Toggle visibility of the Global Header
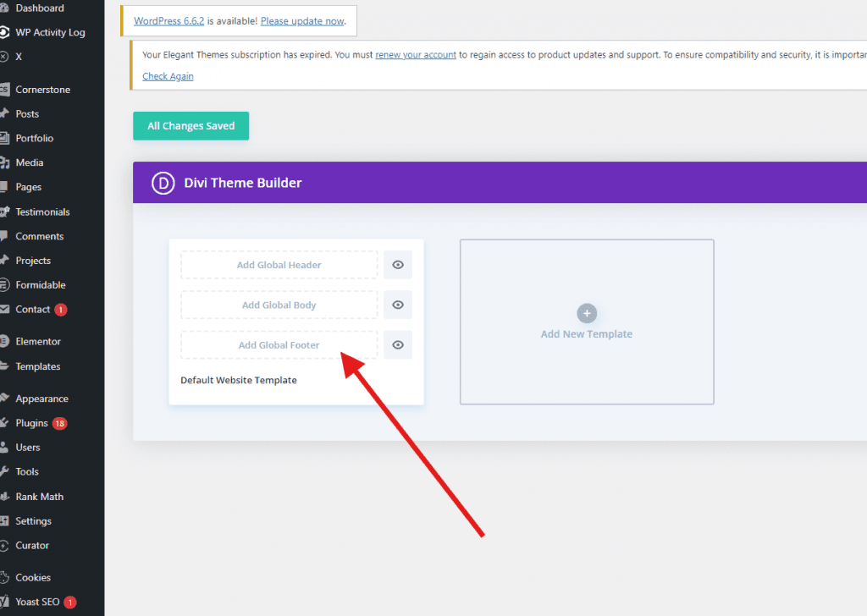Image resolution: width=867 pixels, height=616 pixels. (397, 264)
